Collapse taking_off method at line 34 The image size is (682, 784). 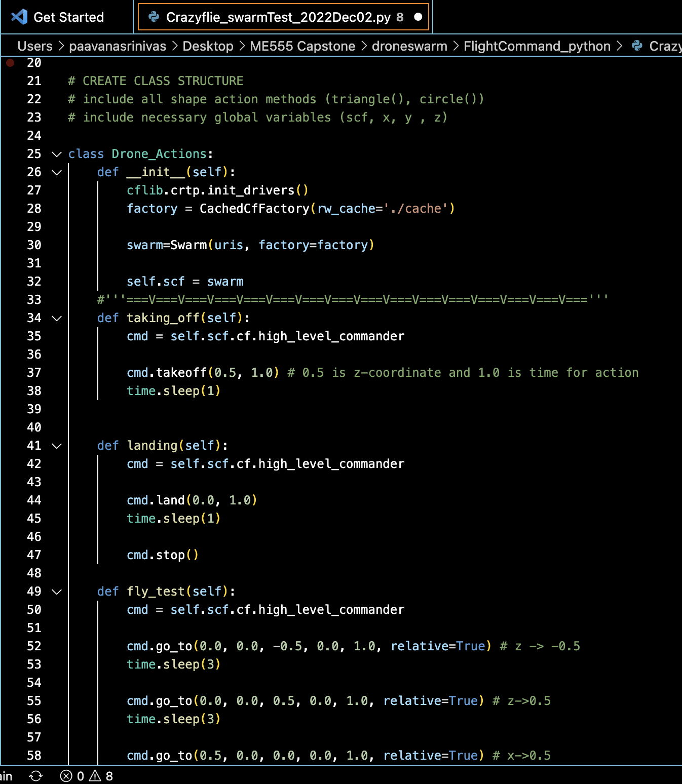57,318
